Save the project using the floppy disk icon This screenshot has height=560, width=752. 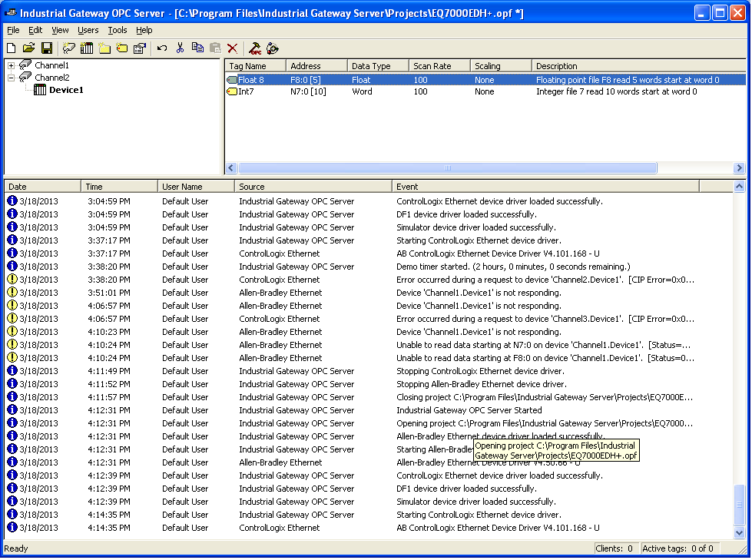pyautogui.click(x=47, y=48)
